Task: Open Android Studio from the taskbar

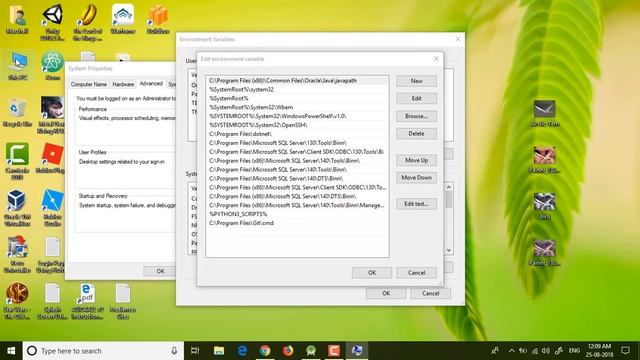Action: (x=311, y=351)
